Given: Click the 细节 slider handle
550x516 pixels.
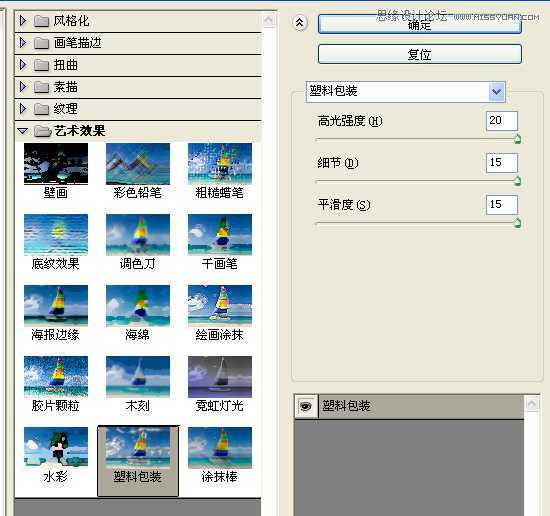Looking at the screenshot, I should [x=517, y=181].
